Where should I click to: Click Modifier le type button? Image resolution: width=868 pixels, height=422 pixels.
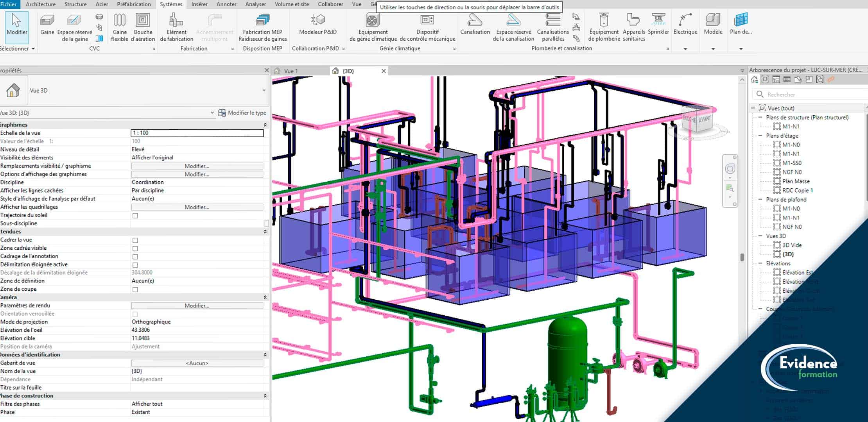242,113
